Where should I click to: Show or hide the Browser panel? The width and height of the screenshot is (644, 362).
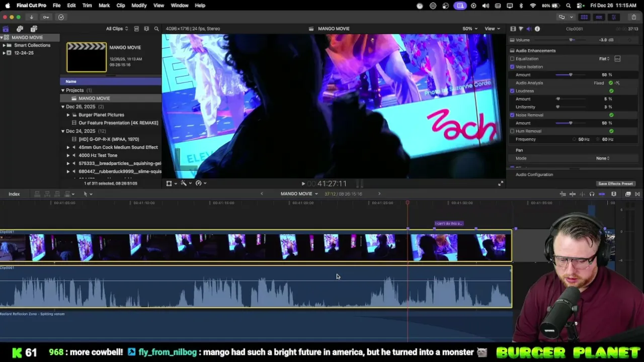tap(585, 17)
